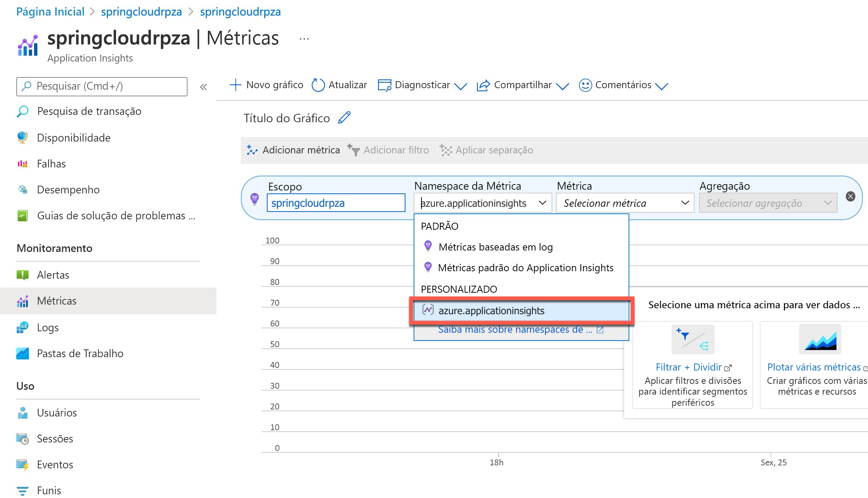Select Métricas padrão do Application Insights
The image size is (868, 498).
(526, 268)
